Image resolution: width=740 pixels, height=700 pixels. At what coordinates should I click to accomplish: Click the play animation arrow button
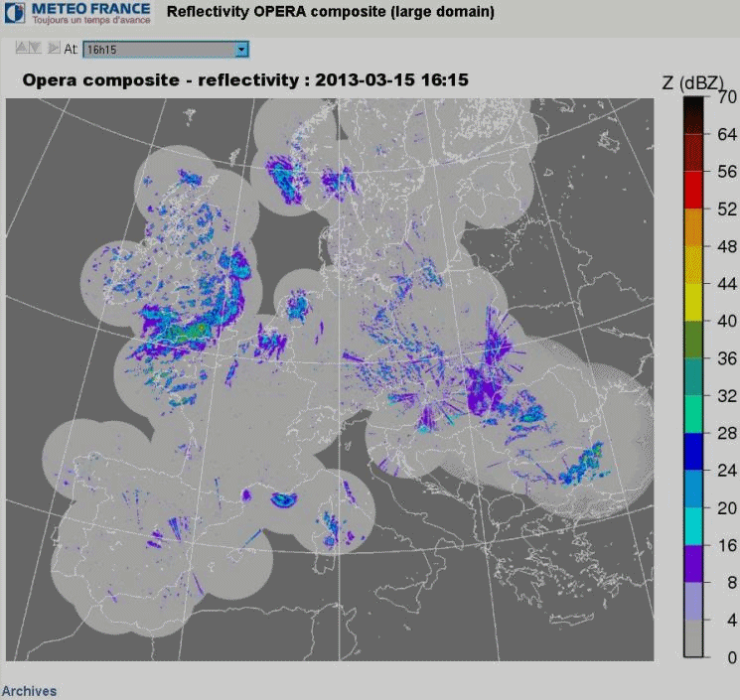54,48
